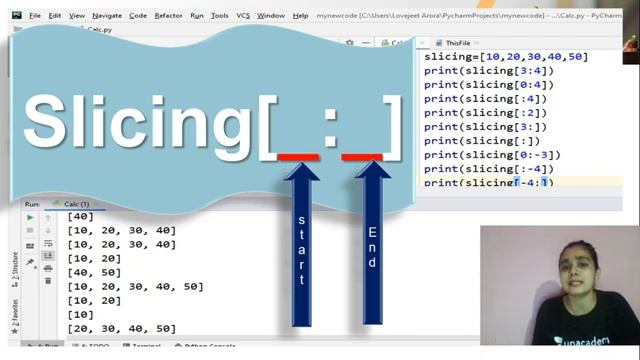
Task: Click the PyCharm logo icon in title bar
Action: pos(17,16)
